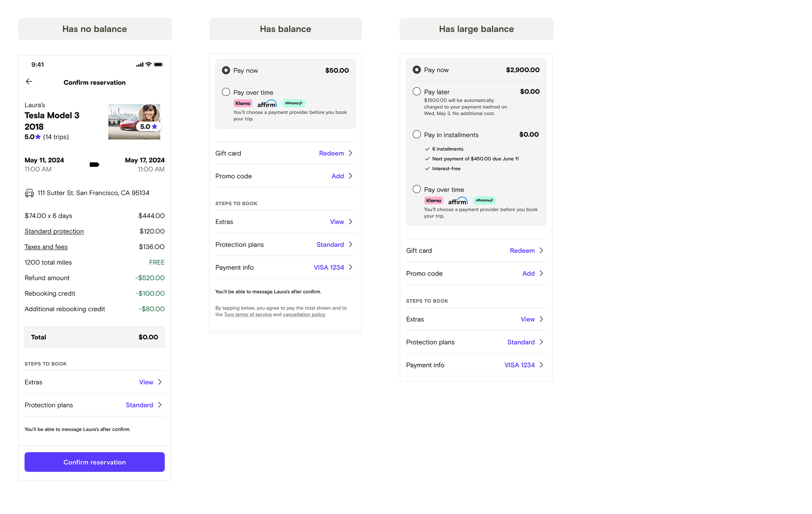Click the Has large balance header tab
Viewport: 812px width, 514px height.
(x=476, y=29)
